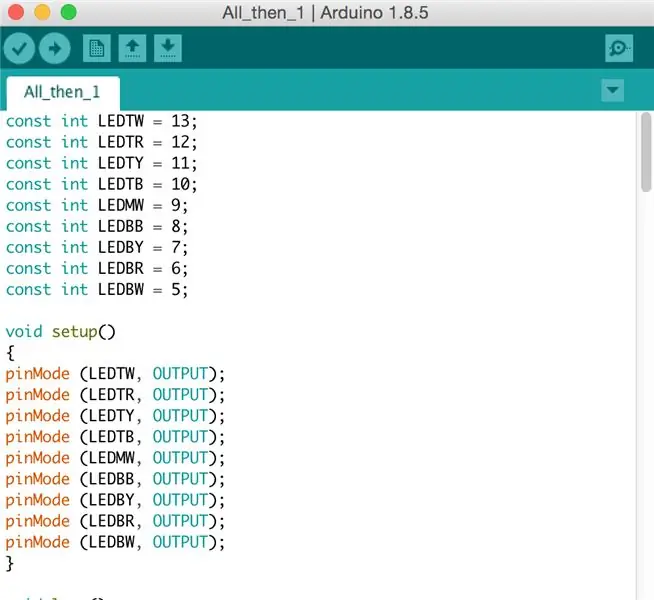Click the line 'pinMode (LEDTR, OUTPUT);'
Viewport: 654px width, 600px height.
click(x=115, y=395)
